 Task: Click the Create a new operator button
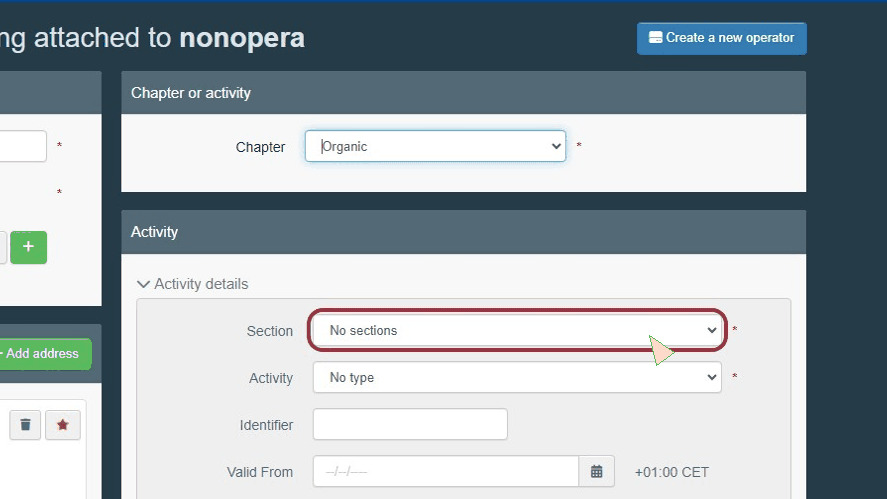click(722, 38)
